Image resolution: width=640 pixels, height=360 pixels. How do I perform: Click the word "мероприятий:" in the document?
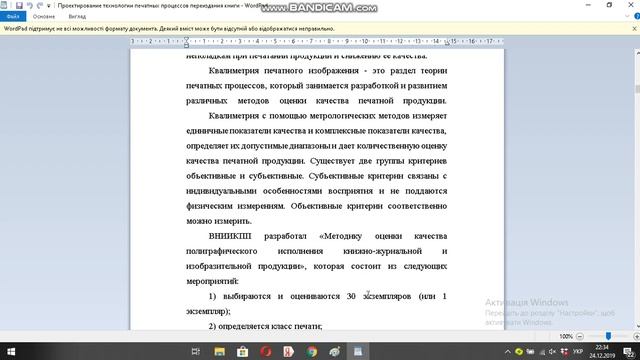coord(212,281)
